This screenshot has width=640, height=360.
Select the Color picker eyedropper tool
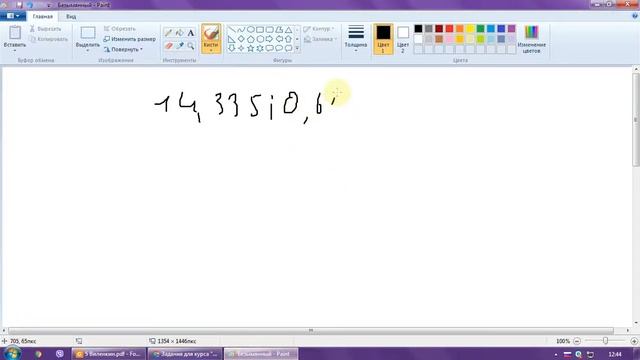180,46
